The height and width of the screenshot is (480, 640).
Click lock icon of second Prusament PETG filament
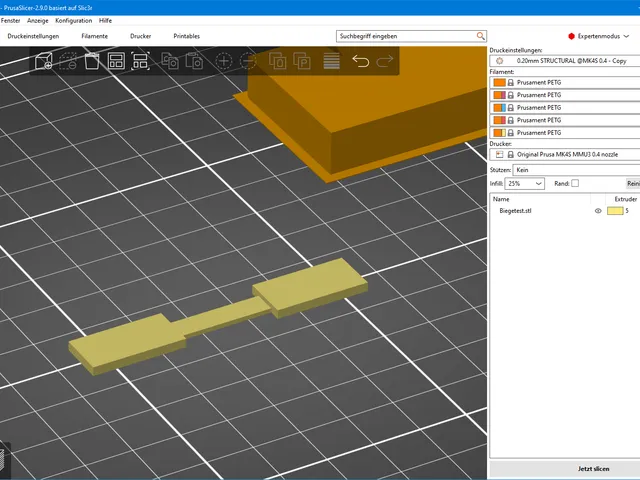pyautogui.click(x=511, y=95)
